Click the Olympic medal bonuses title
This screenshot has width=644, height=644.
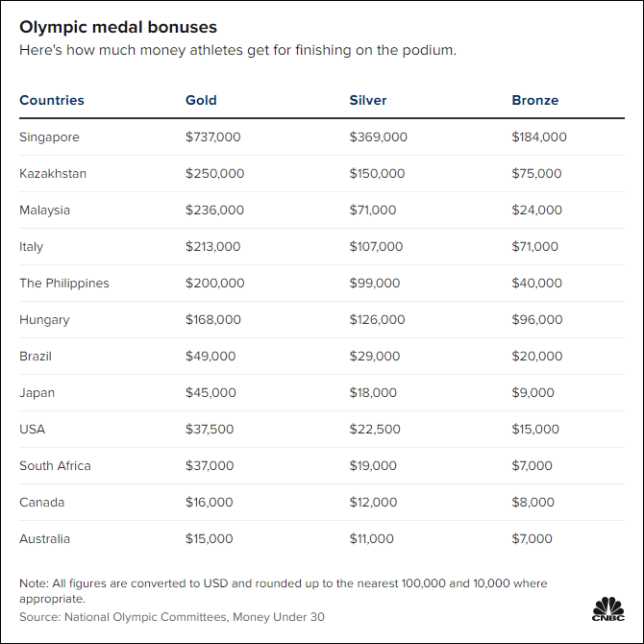coord(118,27)
